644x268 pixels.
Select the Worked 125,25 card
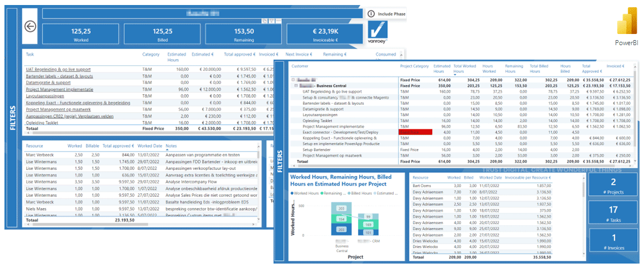click(x=81, y=34)
